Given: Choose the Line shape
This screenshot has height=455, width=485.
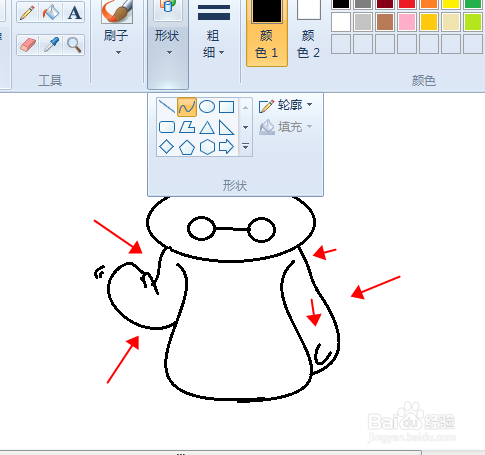Looking at the screenshot, I should point(166,107).
